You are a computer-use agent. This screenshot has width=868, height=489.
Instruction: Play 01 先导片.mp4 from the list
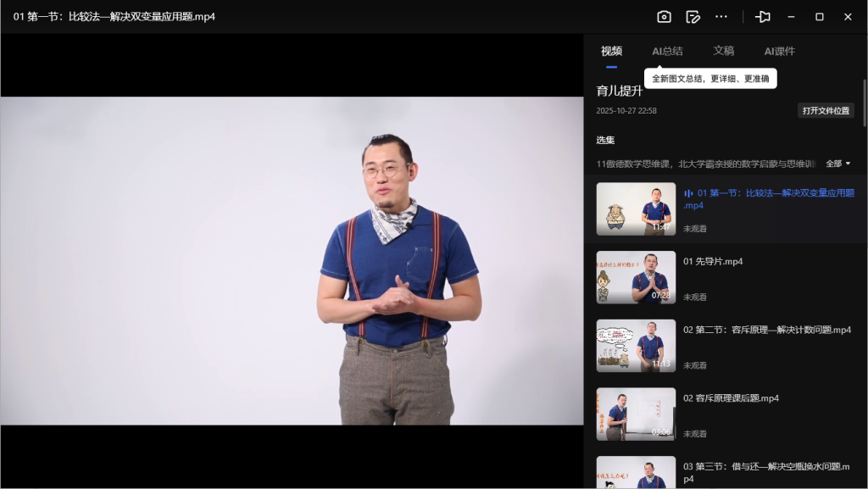coord(712,262)
